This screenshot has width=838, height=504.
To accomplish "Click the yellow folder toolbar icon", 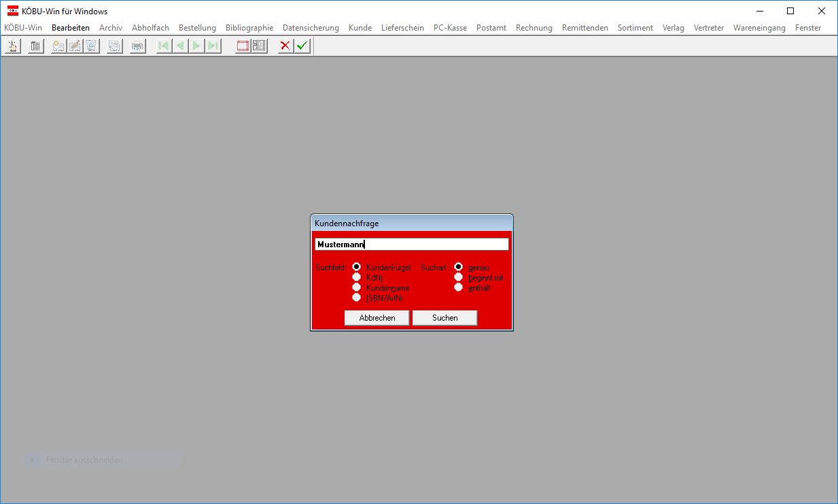I will tap(59, 46).
